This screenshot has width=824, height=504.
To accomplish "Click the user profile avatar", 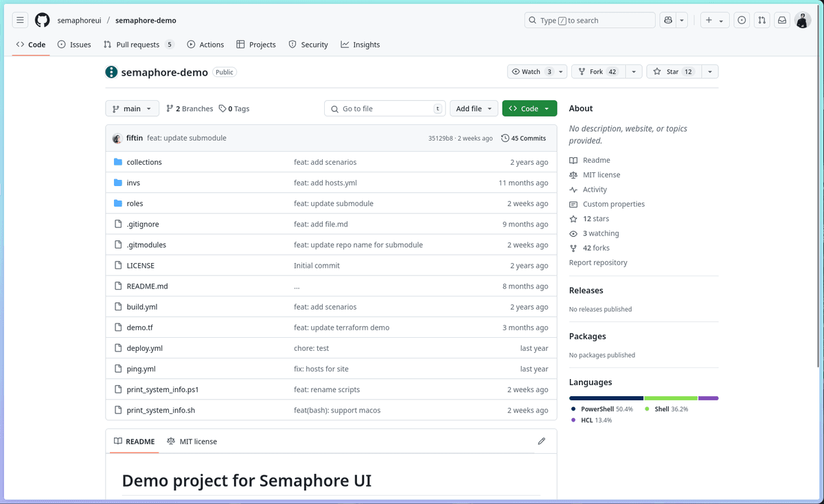I will (803, 21).
